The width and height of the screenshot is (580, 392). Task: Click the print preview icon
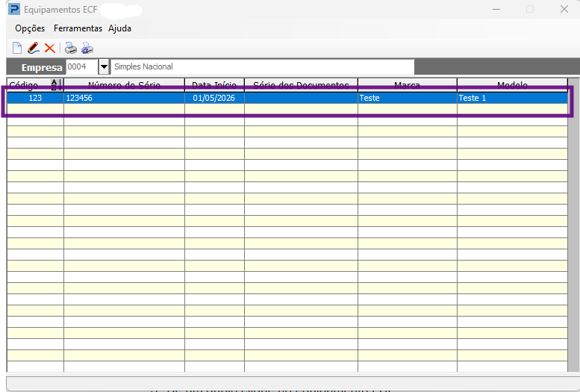(87, 48)
